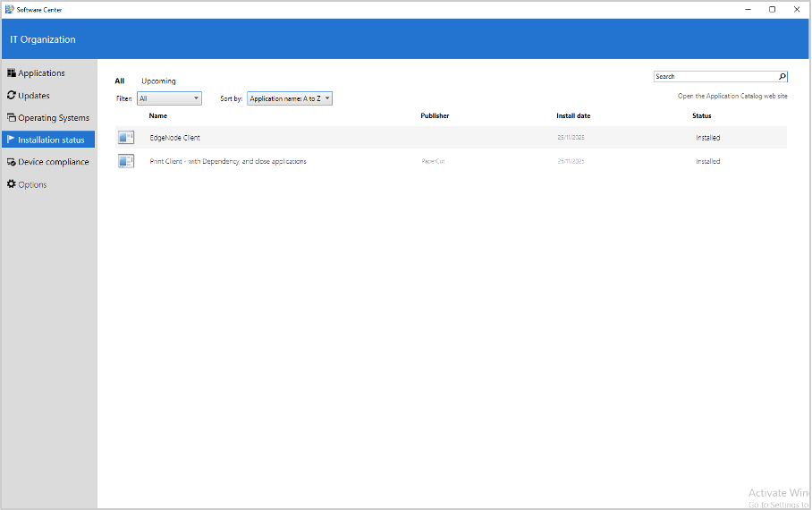Click Installed status for EdgeNode Client
812x510 pixels.
click(708, 138)
